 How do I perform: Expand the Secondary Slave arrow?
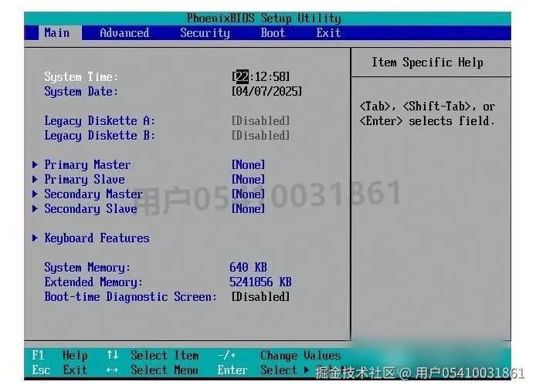click(x=35, y=208)
